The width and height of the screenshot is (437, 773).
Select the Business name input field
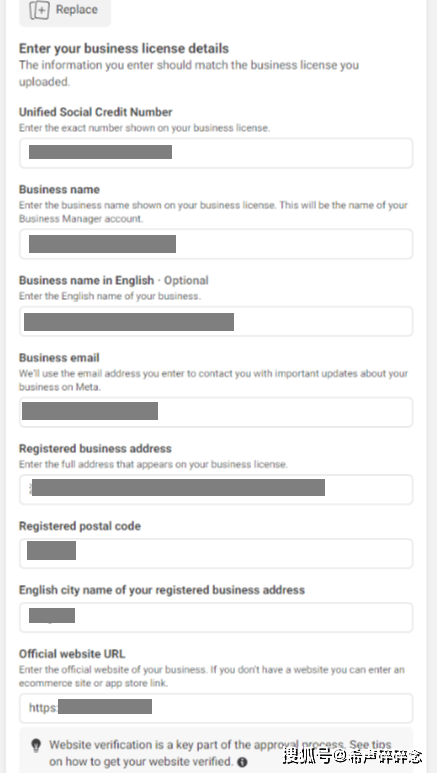(x=216, y=244)
